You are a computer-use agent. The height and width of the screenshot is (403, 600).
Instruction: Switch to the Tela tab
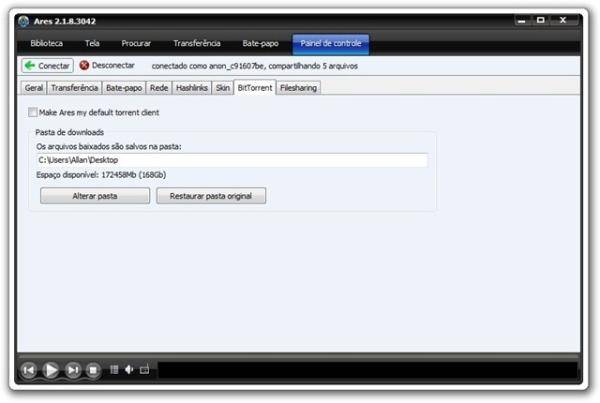point(92,43)
